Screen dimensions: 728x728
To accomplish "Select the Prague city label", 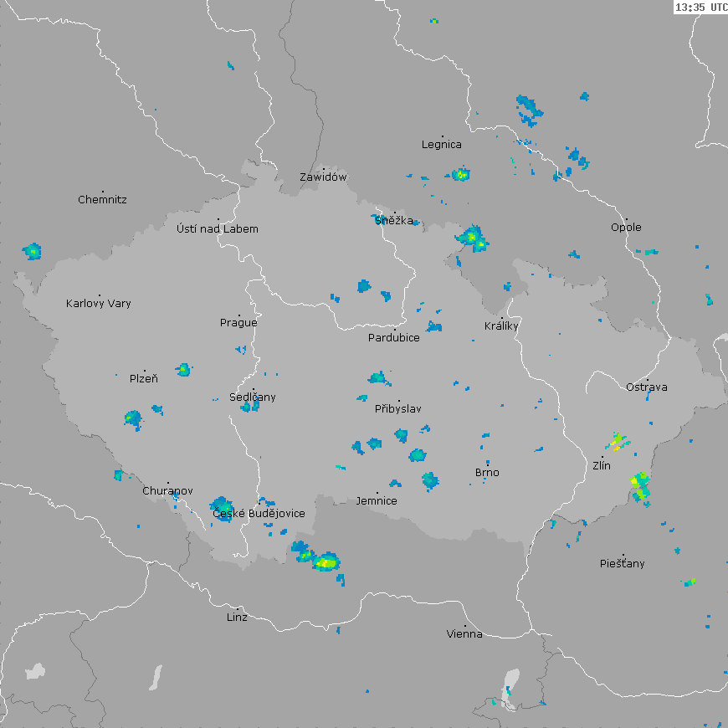I will [238, 323].
